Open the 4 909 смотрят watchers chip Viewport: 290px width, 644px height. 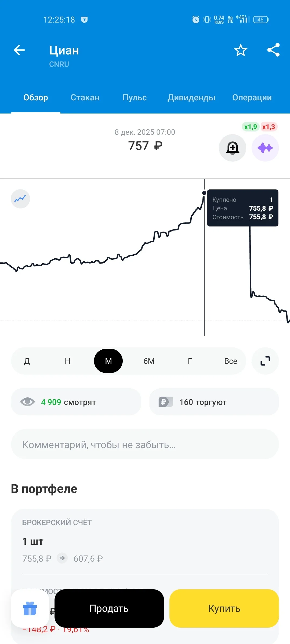click(76, 402)
